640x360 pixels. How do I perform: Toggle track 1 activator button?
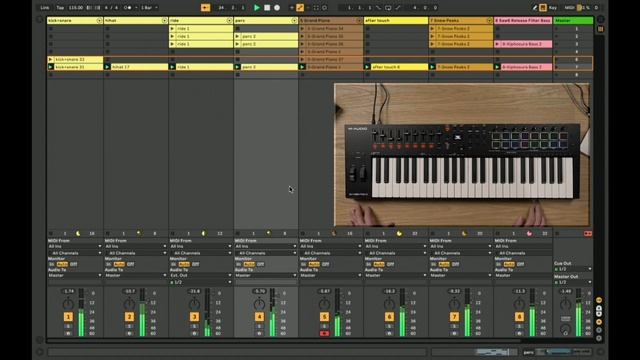click(x=68, y=317)
